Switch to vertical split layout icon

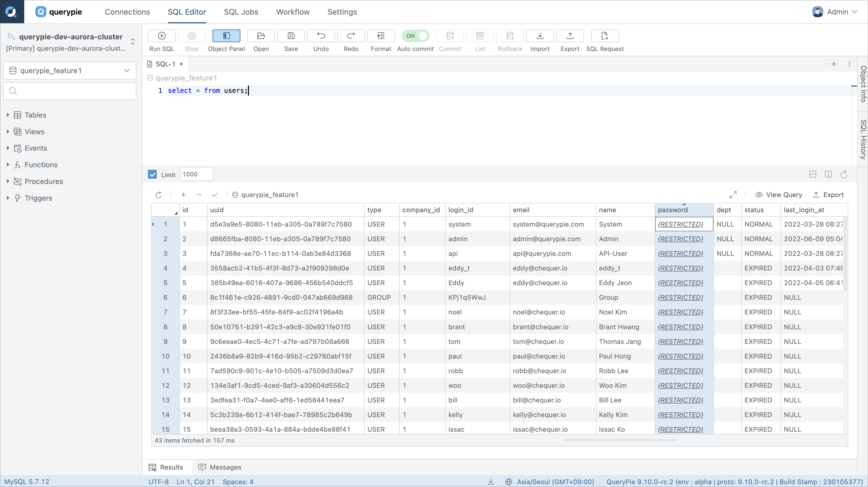click(x=828, y=174)
